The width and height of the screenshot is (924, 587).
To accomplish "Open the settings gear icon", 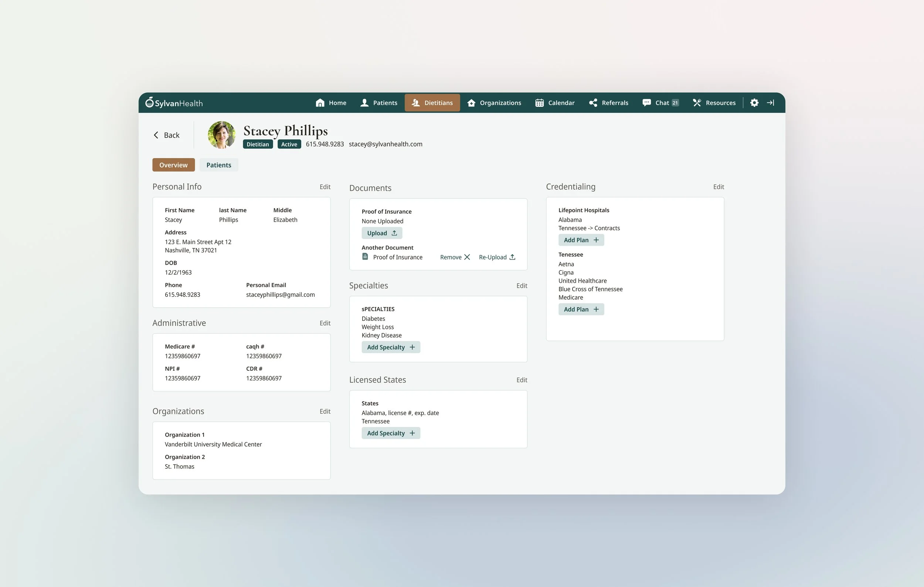I will pos(754,103).
